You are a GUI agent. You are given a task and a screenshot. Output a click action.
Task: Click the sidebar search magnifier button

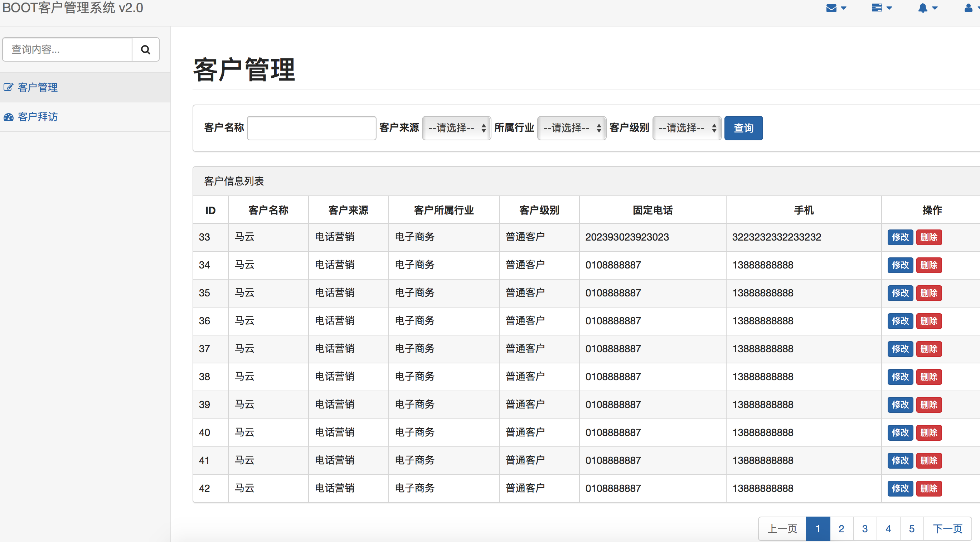145,49
